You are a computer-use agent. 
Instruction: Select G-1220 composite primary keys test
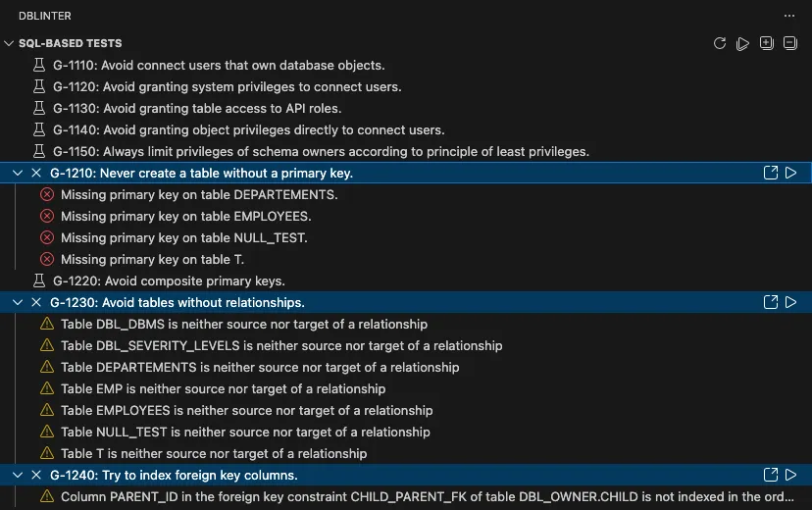pos(167,280)
